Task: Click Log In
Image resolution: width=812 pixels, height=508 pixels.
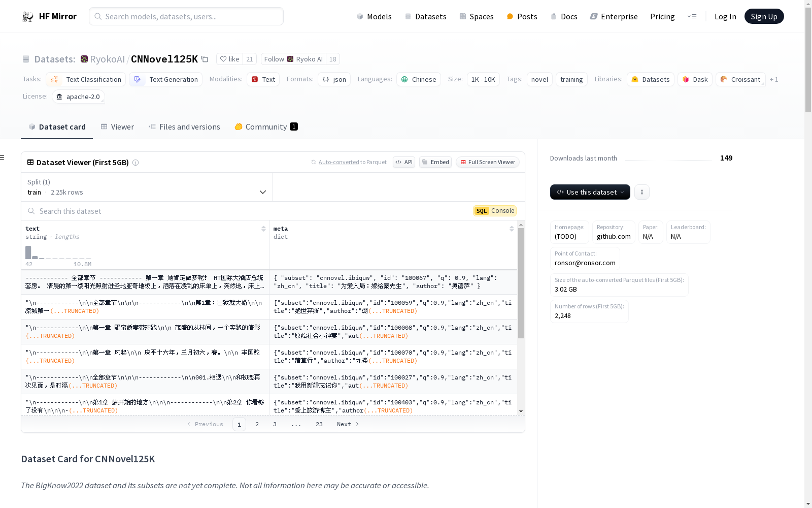Action: [x=725, y=16]
